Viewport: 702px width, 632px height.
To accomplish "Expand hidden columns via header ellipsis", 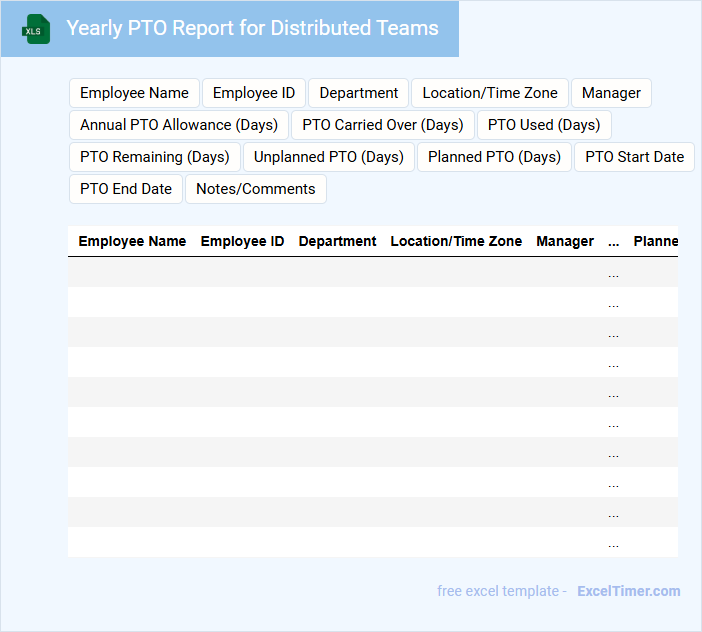I will pyautogui.click(x=613, y=241).
